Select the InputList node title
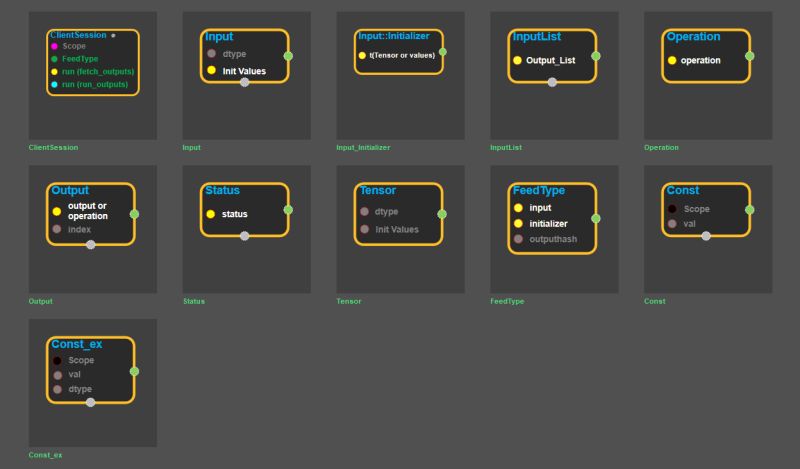The image size is (800, 469). pyautogui.click(x=537, y=37)
